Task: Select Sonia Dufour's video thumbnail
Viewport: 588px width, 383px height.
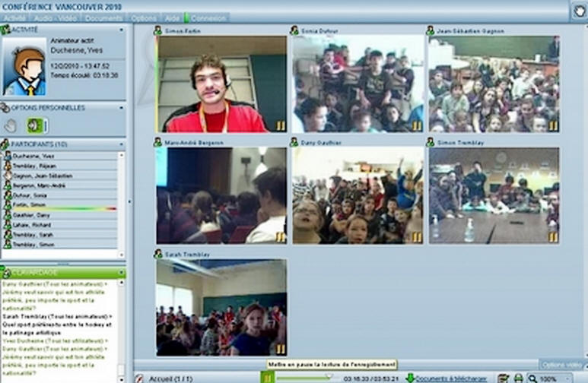Action: (358, 84)
